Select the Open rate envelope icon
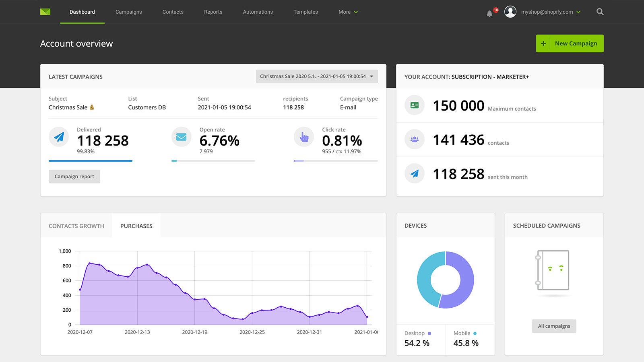 (x=181, y=137)
